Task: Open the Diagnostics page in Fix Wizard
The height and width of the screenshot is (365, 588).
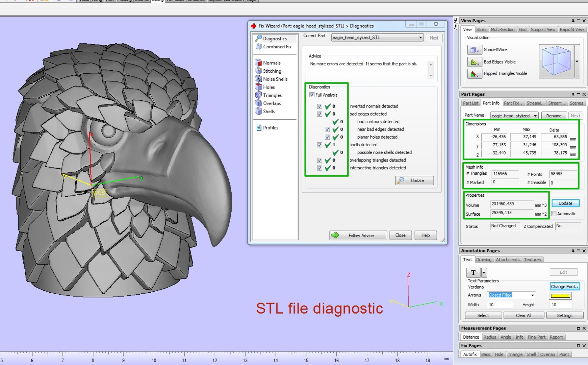Action: pos(275,39)
